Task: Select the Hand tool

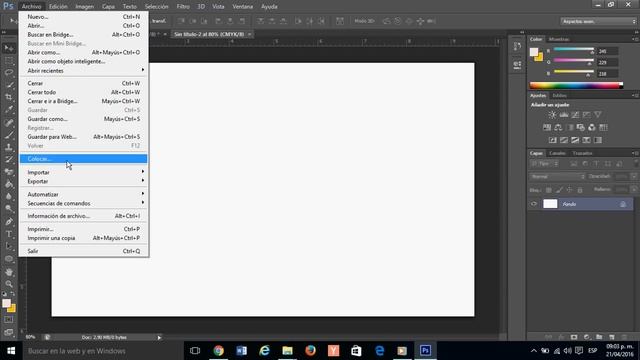Action: pos(9,272)
